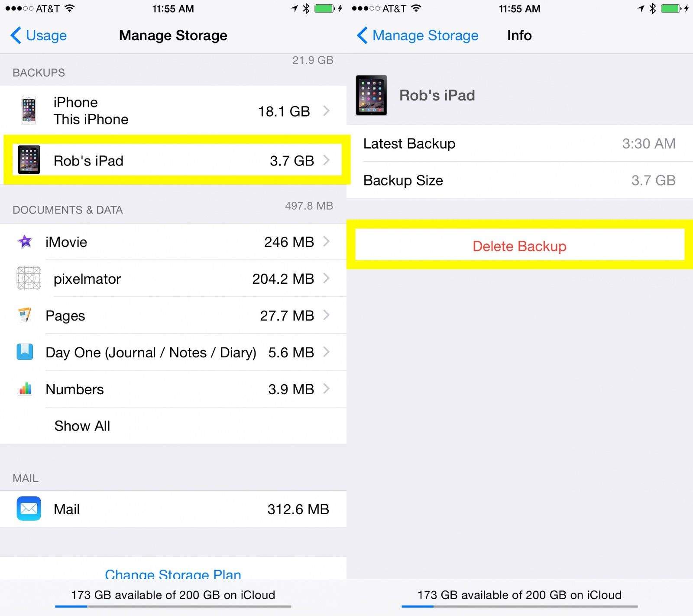The width and height of the screenshot is (693, 616).
Task: Expand Numbers 3.9 MB disclosure chevron
Action: tap(327, 389)
